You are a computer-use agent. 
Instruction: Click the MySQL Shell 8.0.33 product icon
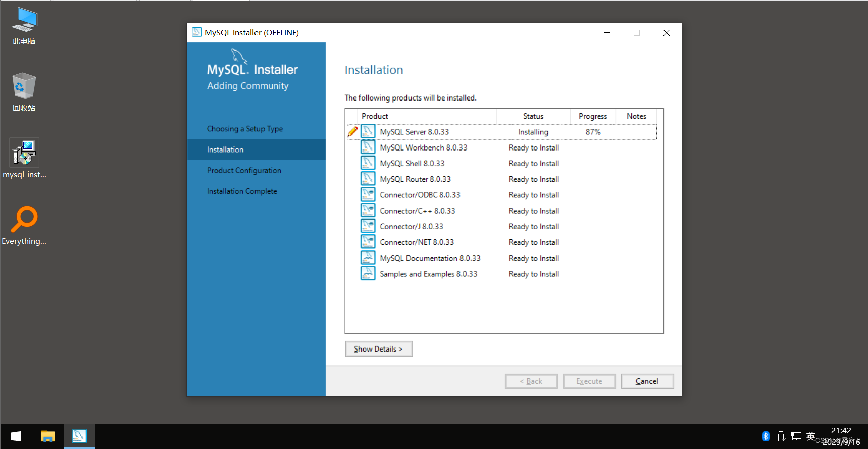coord(368,163)
